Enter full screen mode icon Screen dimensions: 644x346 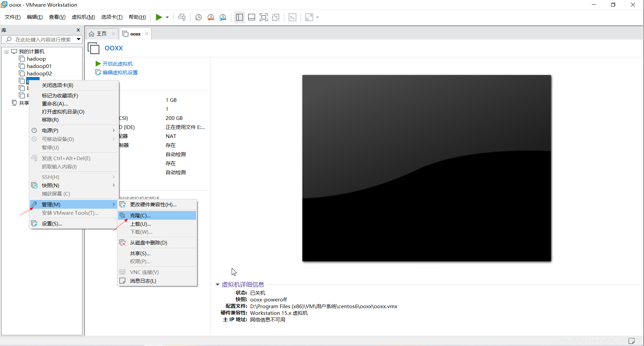(264, 17)
